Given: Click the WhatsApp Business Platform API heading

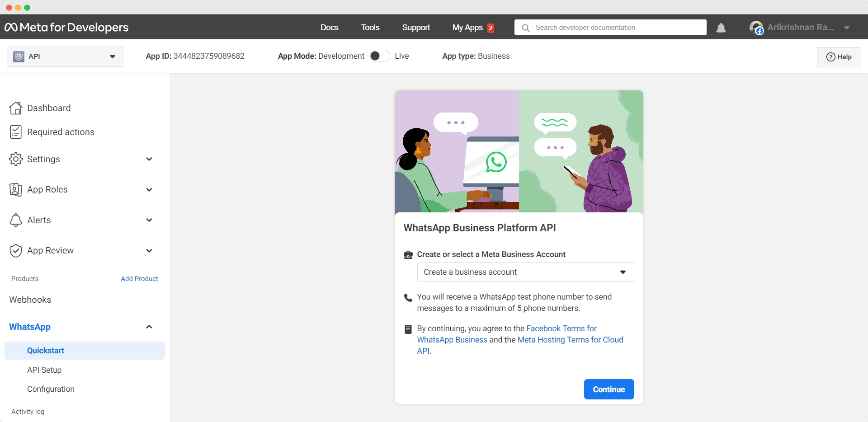Looking at the screenshot, I should coord(480,228).
